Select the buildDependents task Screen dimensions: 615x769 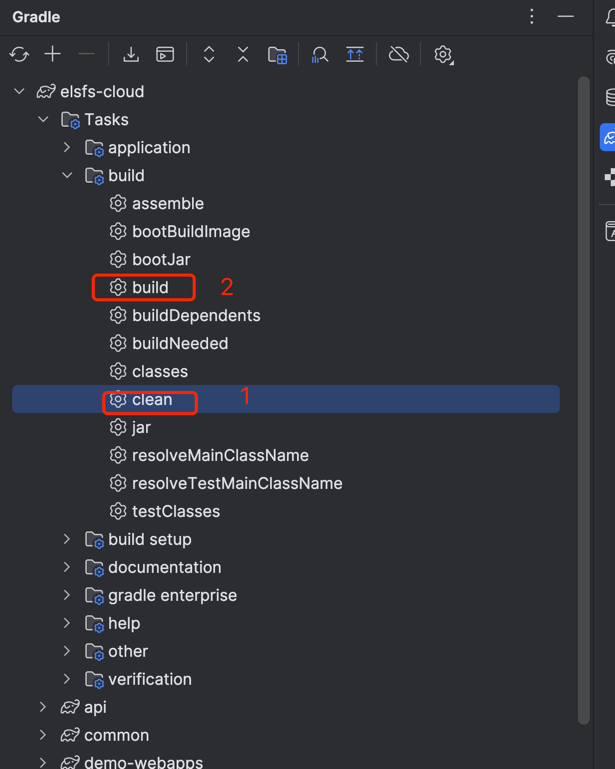tap(196, 316)
